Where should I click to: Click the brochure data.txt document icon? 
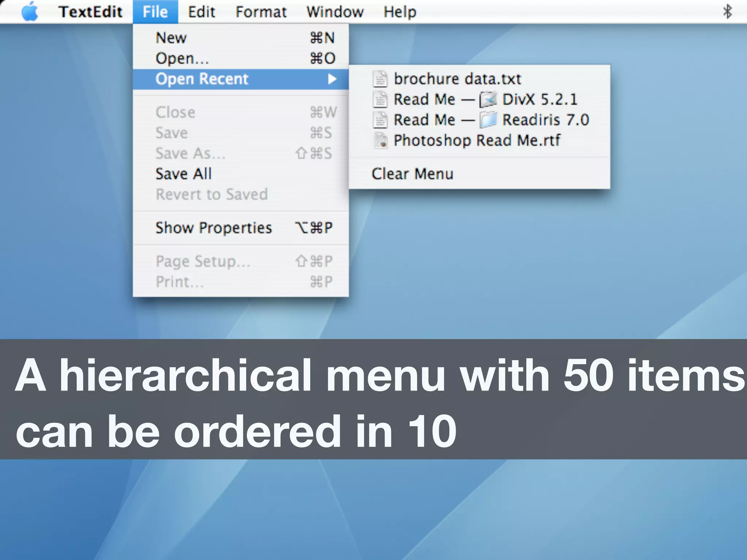[380, 79]
